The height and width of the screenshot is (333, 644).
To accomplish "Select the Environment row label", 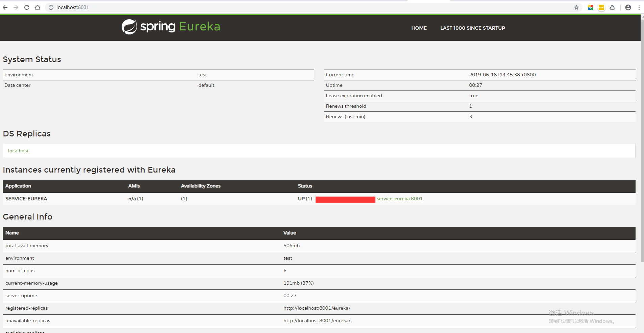I will [19, 75].
